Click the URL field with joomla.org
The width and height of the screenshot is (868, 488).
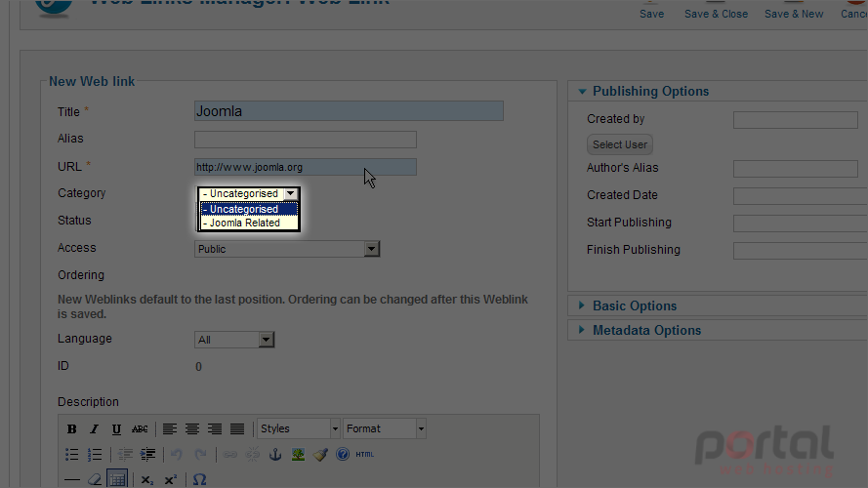305,167
